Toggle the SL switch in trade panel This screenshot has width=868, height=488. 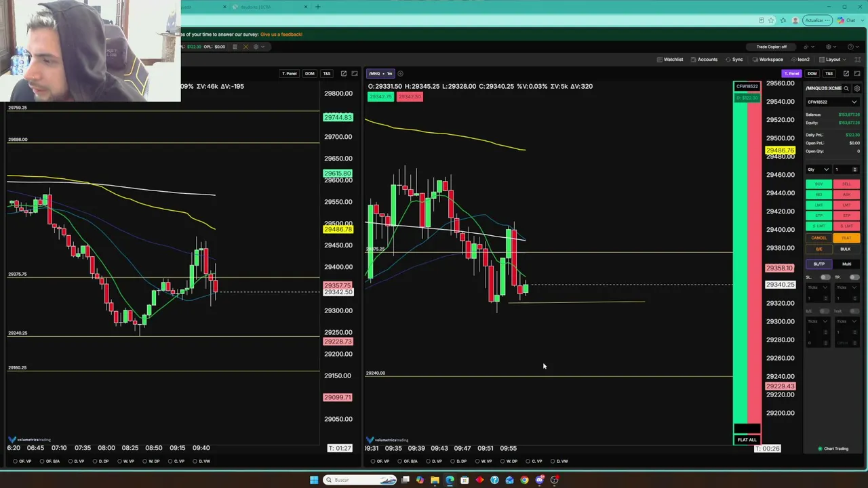(825, 277)
